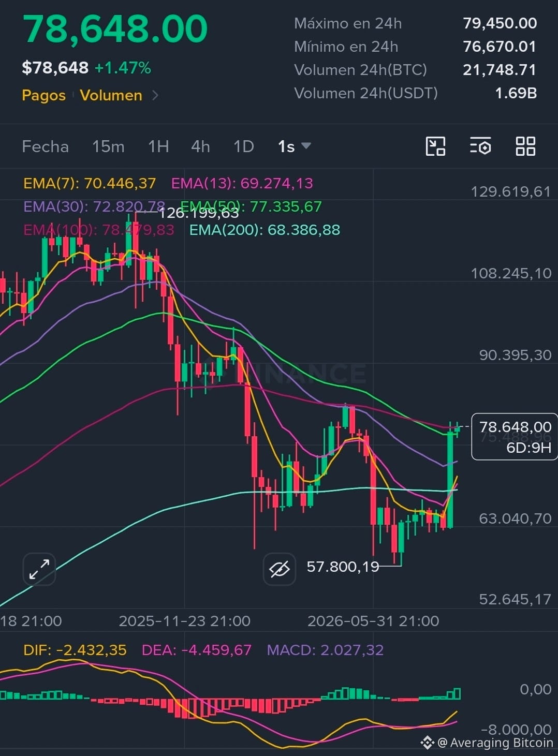Click the 108.245,10 price axis label
This screenshot has width=558, height=756.
(511, 273)
